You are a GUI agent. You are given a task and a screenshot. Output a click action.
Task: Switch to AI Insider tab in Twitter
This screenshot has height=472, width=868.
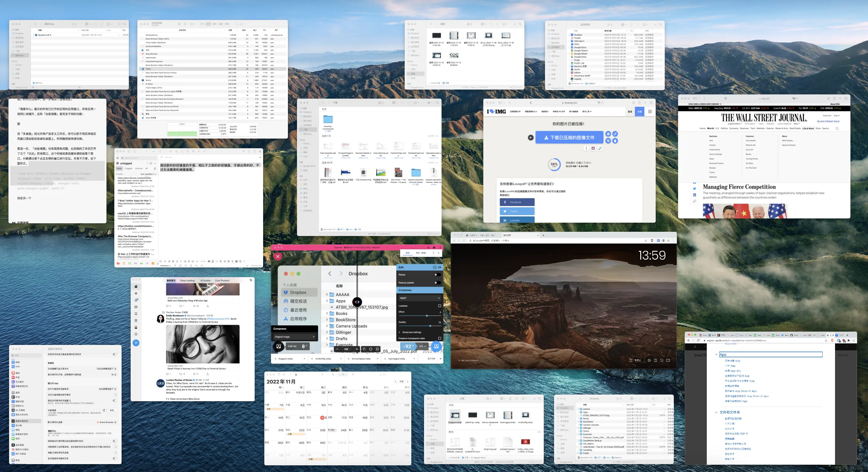pyautogui.click(x=206, y=280)
